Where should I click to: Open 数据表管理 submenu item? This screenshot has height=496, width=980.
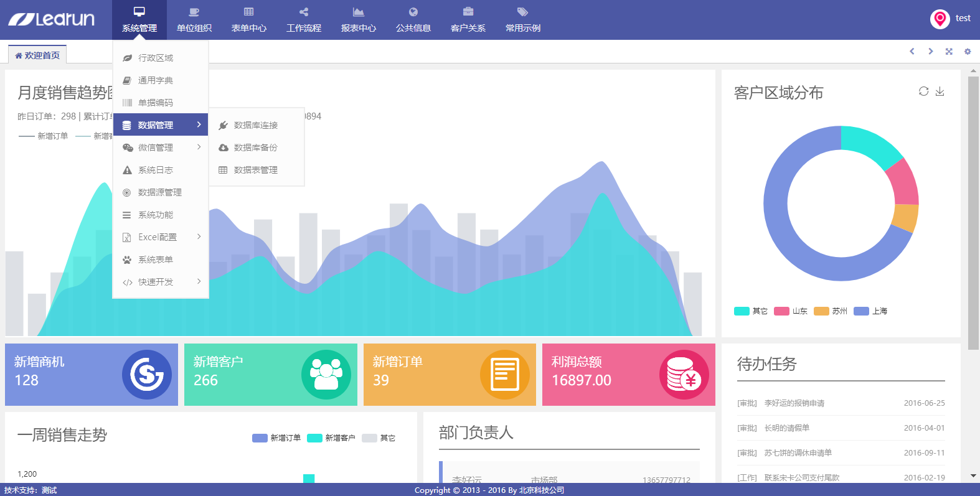[257, 170]
